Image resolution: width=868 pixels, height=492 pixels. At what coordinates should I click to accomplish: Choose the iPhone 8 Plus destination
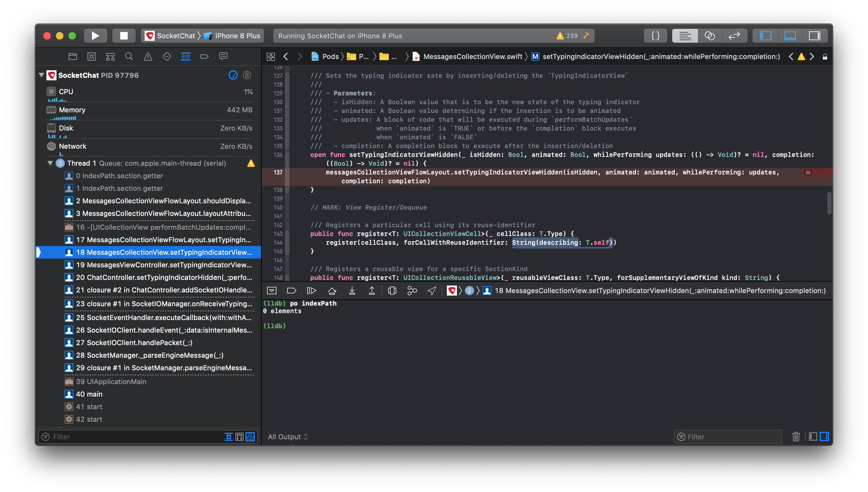(233, 36)
